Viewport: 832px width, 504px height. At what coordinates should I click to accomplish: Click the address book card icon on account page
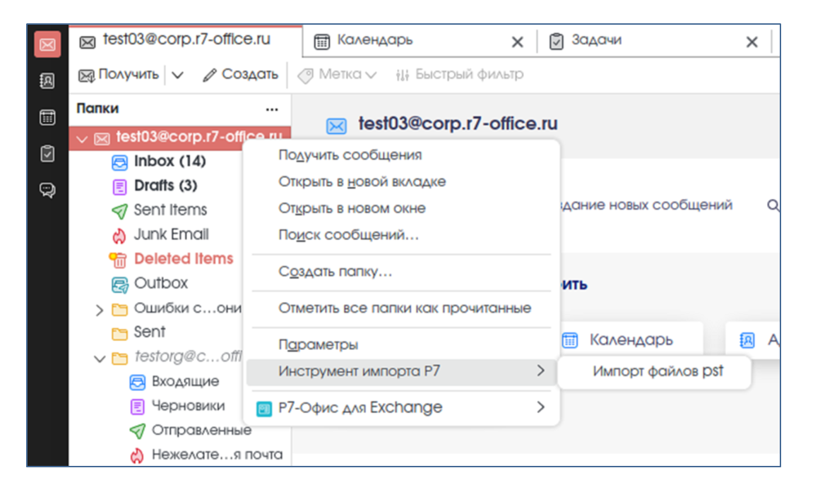point(747,340)
